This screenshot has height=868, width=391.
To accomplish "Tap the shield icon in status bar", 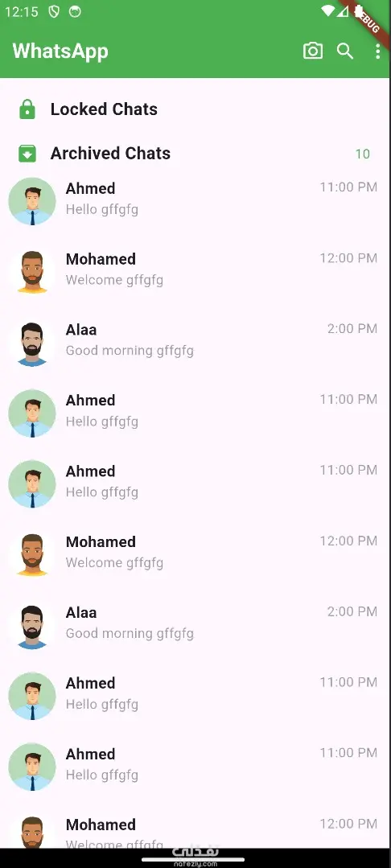I will coord(54,12).
